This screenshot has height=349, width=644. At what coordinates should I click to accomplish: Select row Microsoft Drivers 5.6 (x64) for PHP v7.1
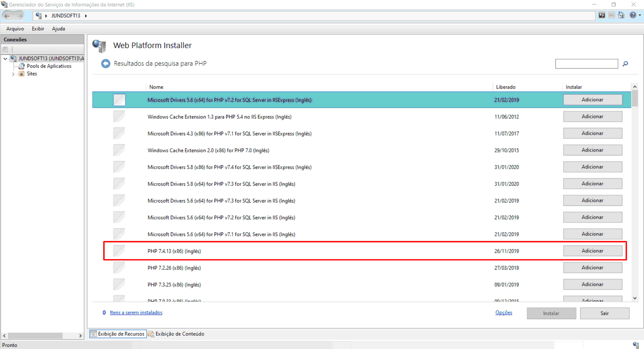[361, 234]
